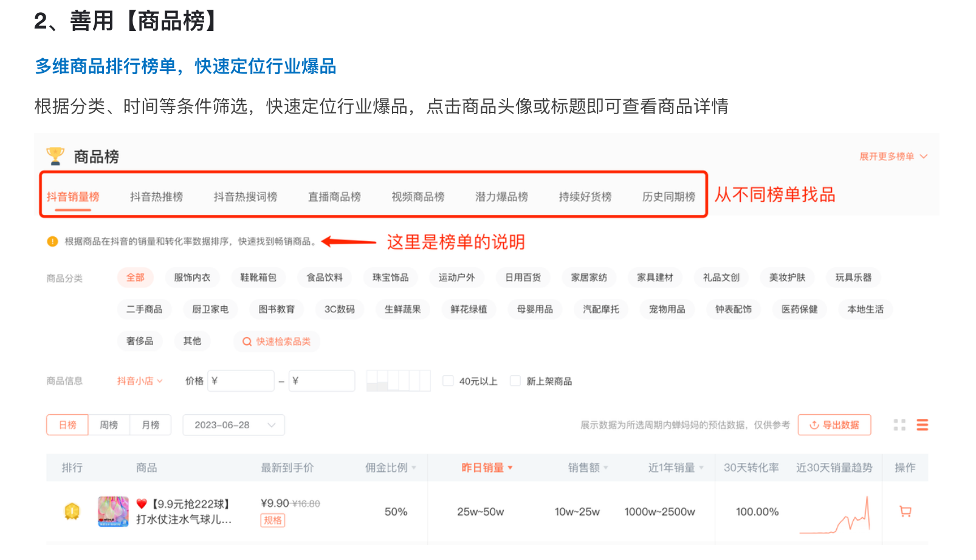Select the 鞋靴箱包 category
The width and height of the screenshot is (976, 560).
click(x=258, y=278)
